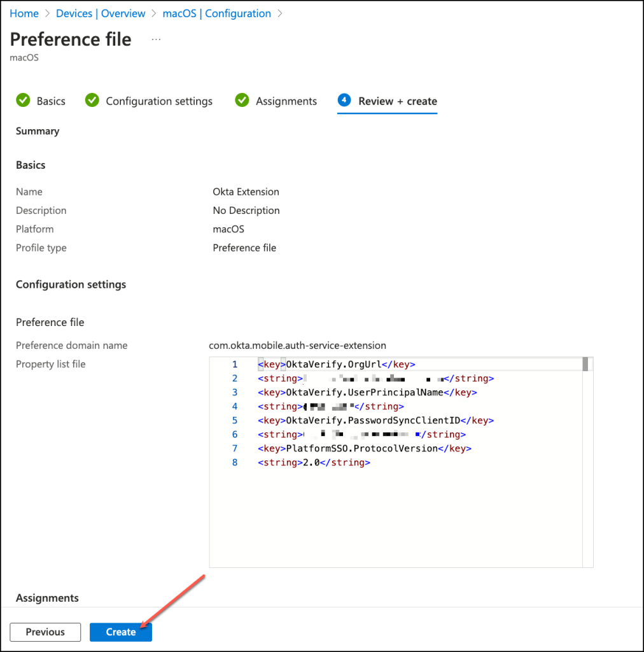Image resolution: width=644 pixels, height=652 pixels.
Task: Click line 1 OktaVerify.OrgUrl key in editor
Action: click(337, 364)
